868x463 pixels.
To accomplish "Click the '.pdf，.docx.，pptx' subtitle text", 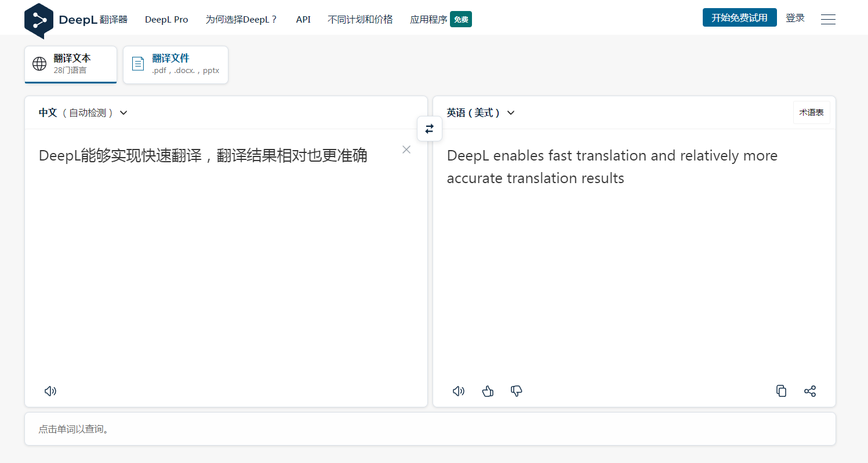I will click(x=186, y=71).
